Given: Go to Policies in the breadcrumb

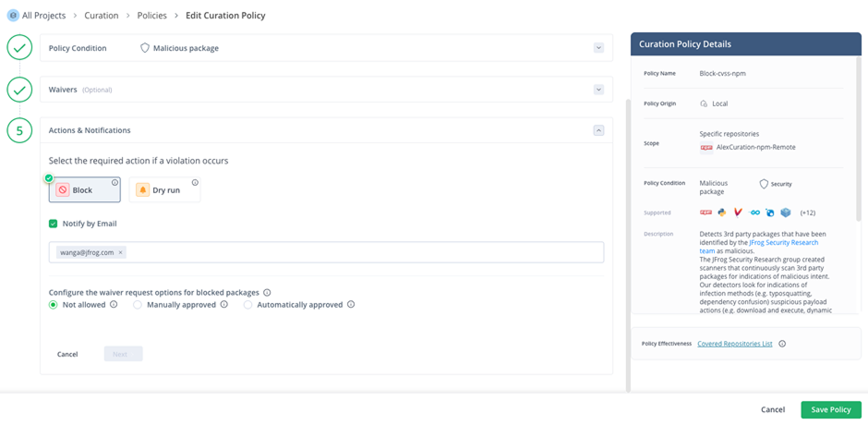Looking at the screenshot, I should 153,16.
